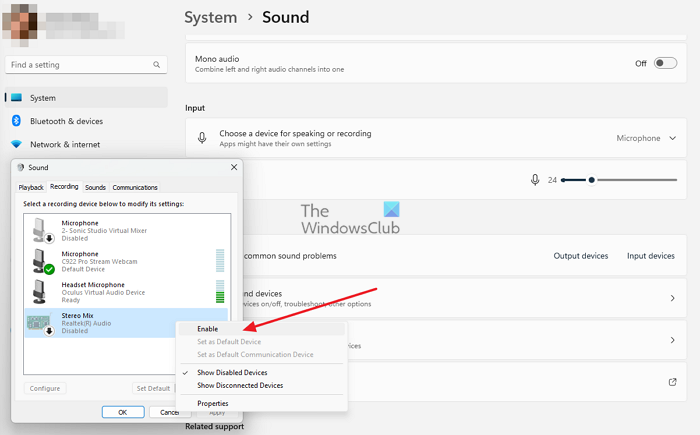This screenshot has width=700, height=435.
Task: Open the Communications tab
Action: tap(135, 187)
